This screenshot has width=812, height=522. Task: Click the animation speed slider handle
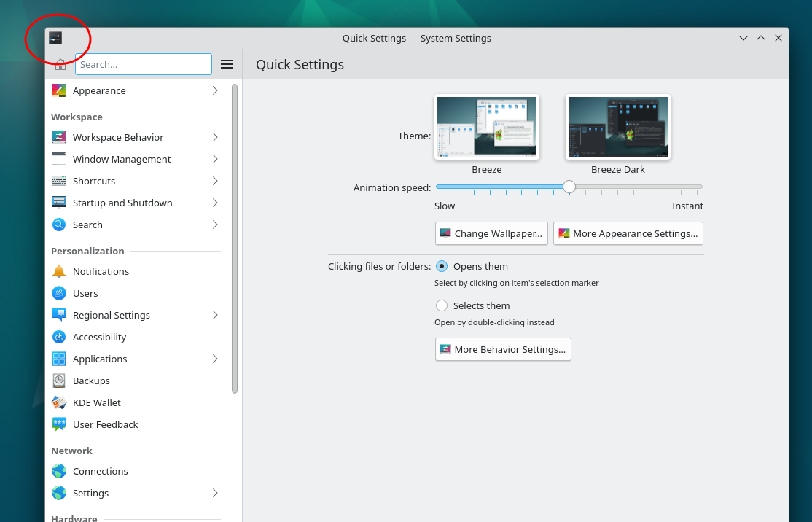pos(569,187)
